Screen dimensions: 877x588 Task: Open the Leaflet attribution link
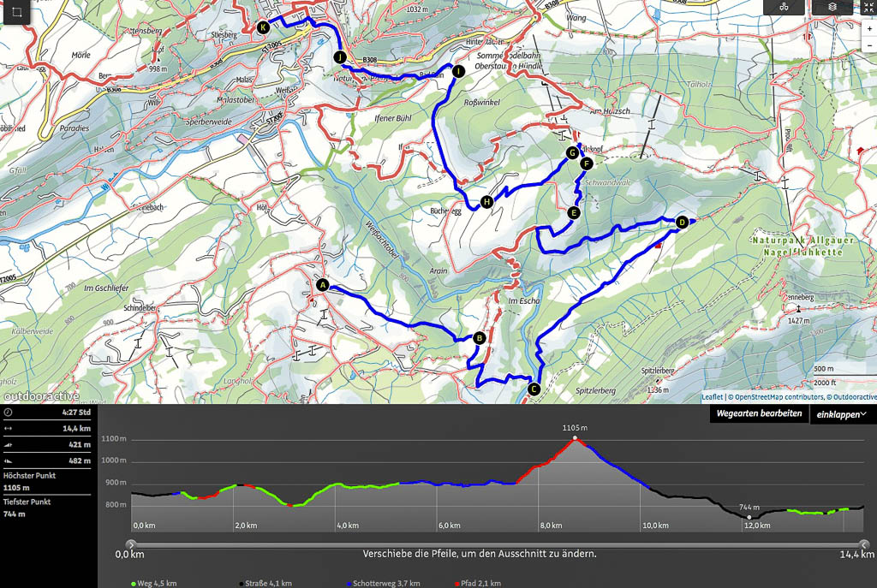[712, 397]
